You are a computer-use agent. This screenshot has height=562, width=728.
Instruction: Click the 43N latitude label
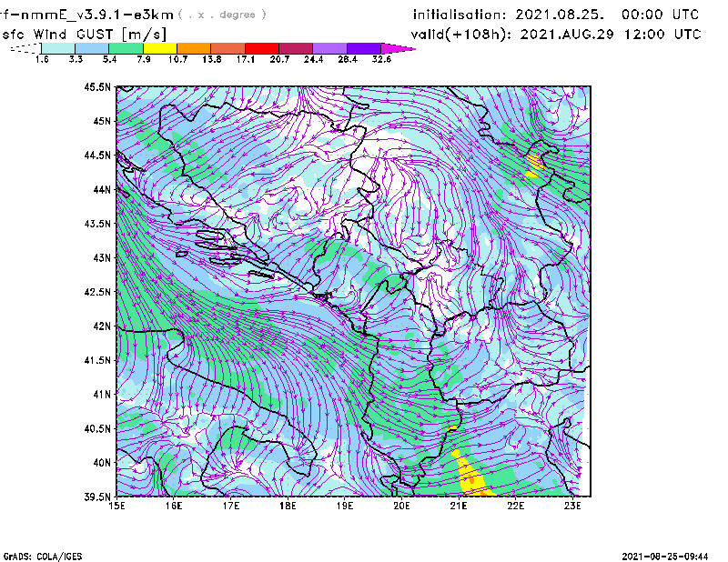click(x=102, y=257)
